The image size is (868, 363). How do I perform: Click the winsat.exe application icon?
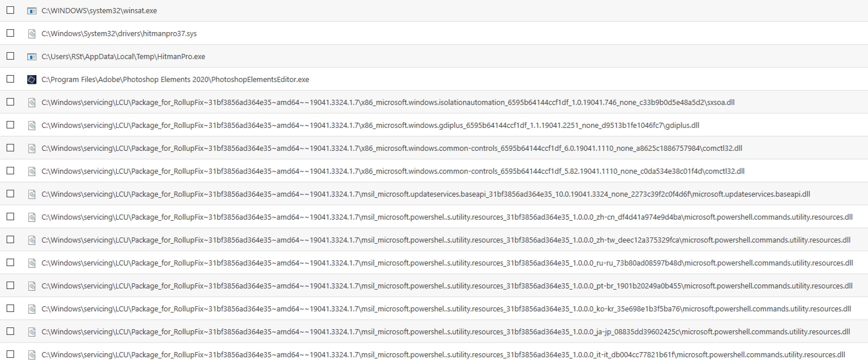pos(32,11)
